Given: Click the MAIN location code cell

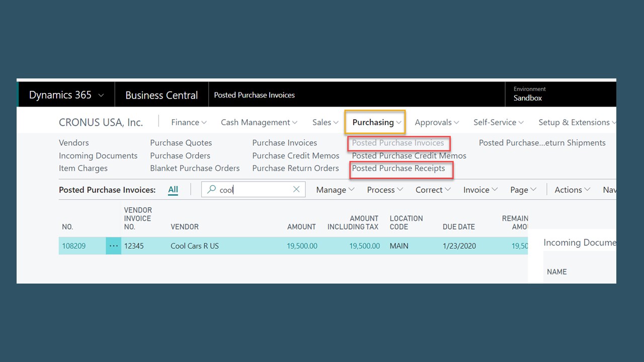Looking at the screenshot, I should pyautogui.click(x=399, y=246).
